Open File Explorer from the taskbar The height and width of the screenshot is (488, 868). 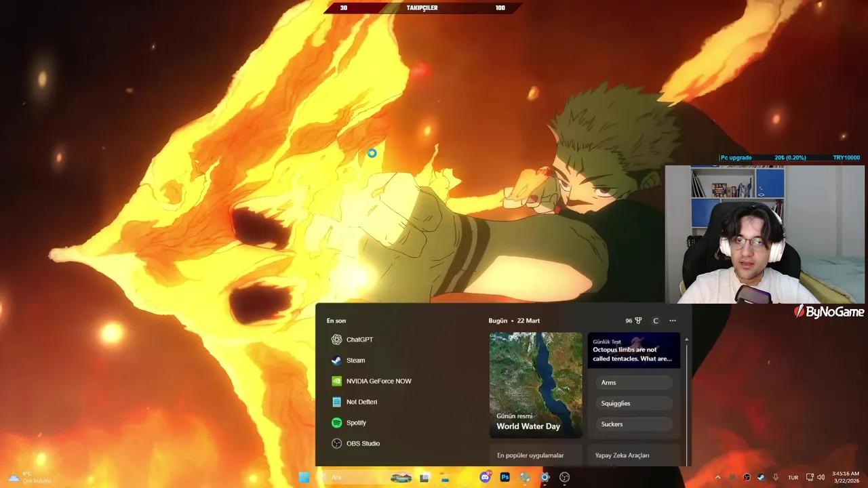point(444,477)
